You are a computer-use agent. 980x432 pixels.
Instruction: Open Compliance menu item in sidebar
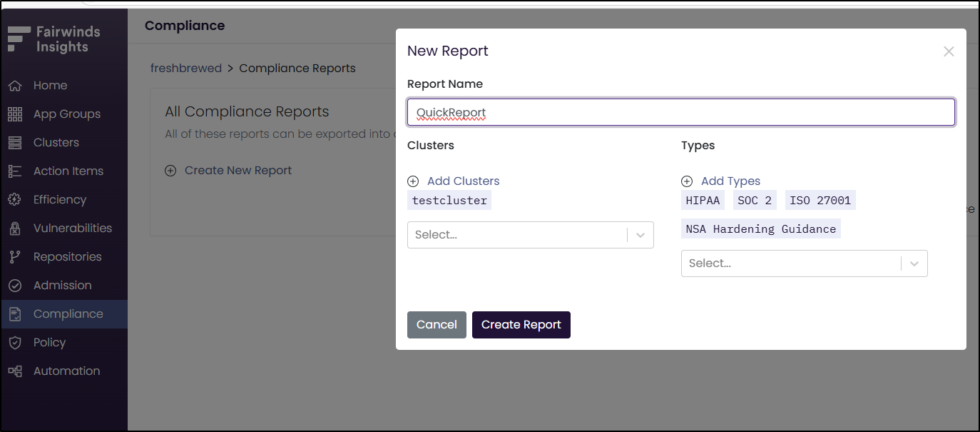point(68,314)
